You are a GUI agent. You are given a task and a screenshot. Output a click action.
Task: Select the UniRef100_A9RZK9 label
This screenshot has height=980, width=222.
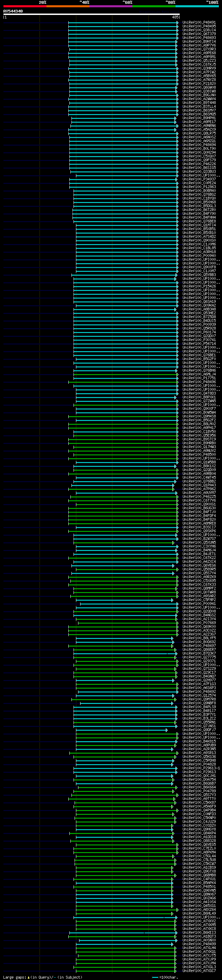[199, 577]
